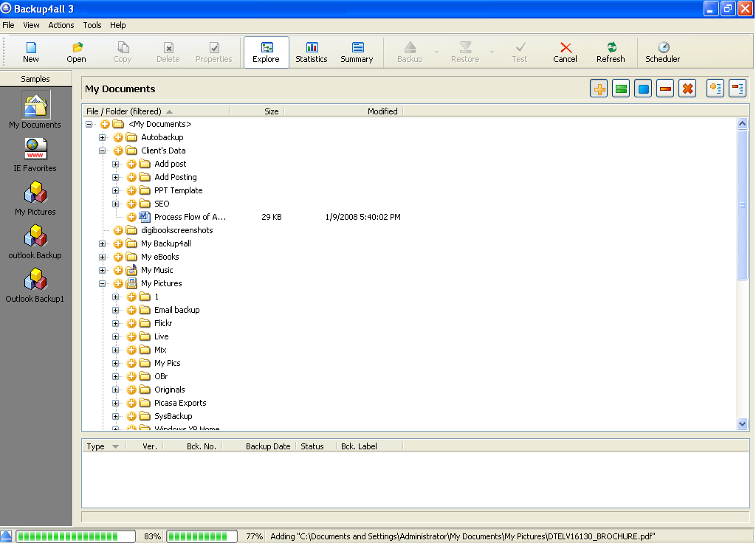Viewport: 756px width, 543px height.
Task: Collapse the <My Documents> root node
Action: [x=89, y=124]
